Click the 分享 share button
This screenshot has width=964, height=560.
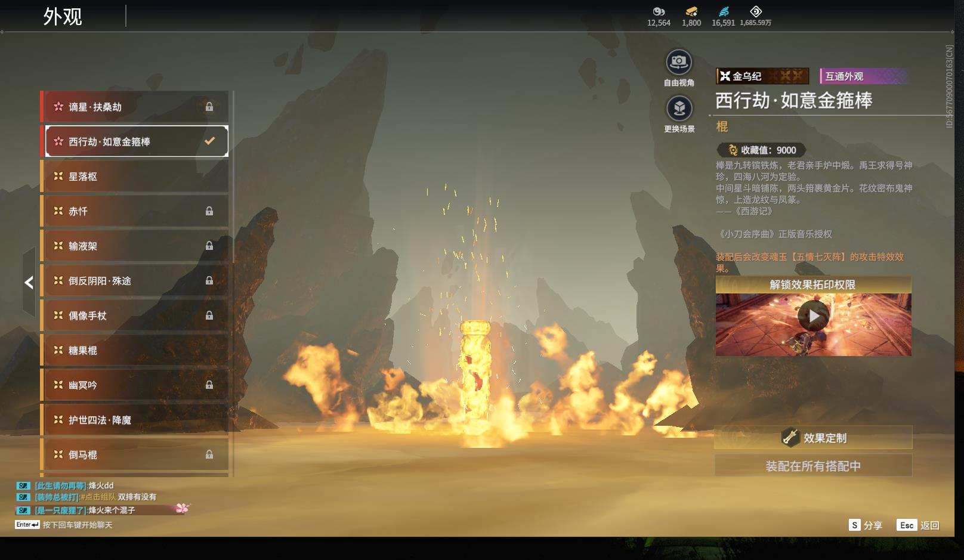(865, 525)
